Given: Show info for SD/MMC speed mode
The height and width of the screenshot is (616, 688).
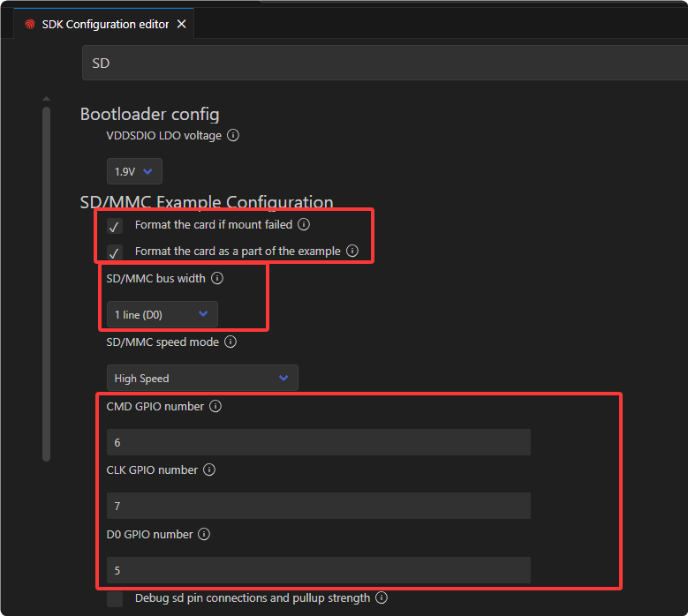Looking at the screenshot, I should (x=231, y=342).
